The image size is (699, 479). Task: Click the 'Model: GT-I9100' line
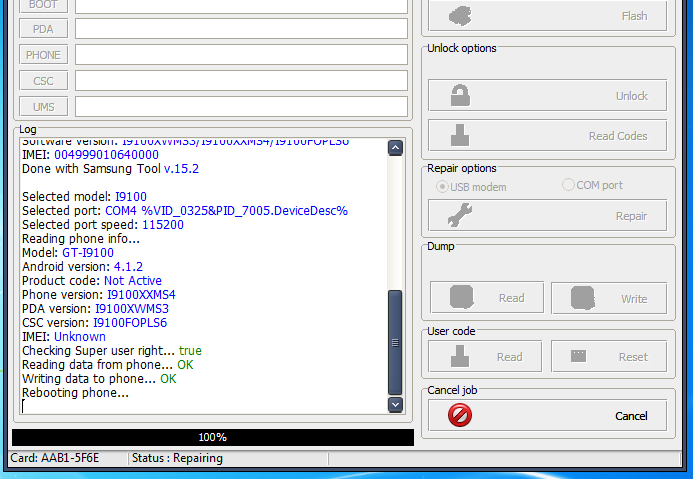click(x=68, y=252)
